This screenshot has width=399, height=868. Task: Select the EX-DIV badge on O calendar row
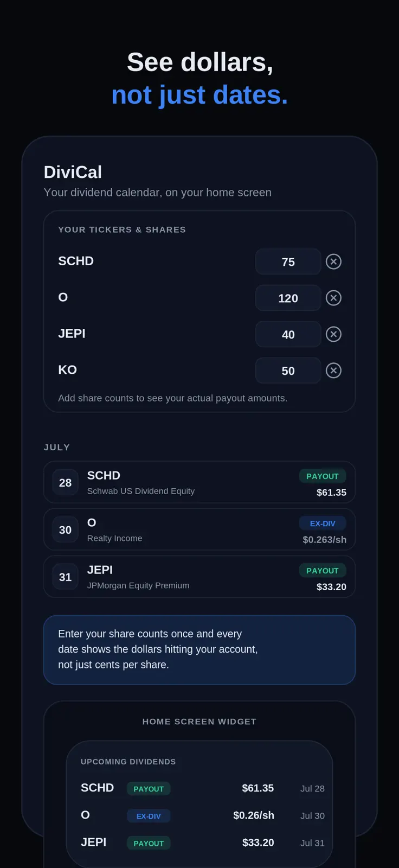[x=323, y=524]
